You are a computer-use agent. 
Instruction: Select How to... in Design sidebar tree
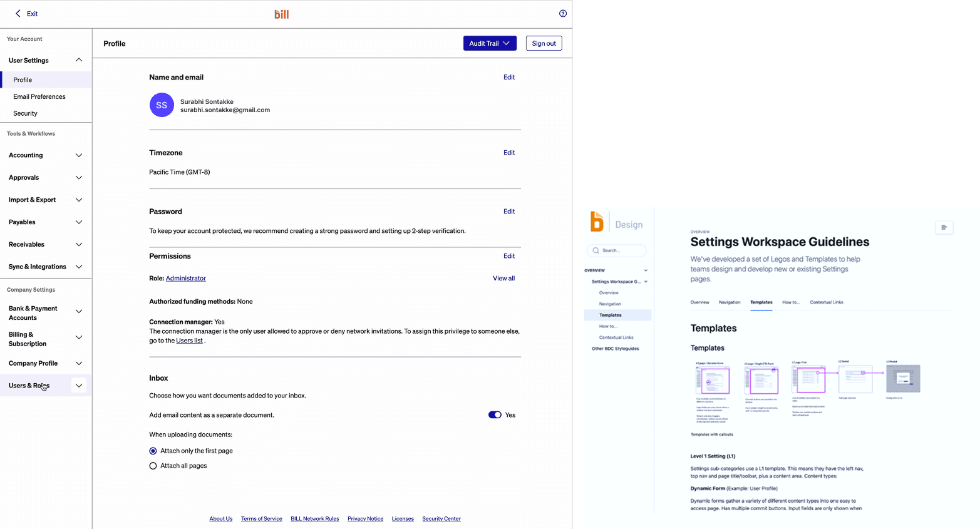click(608, 326)
